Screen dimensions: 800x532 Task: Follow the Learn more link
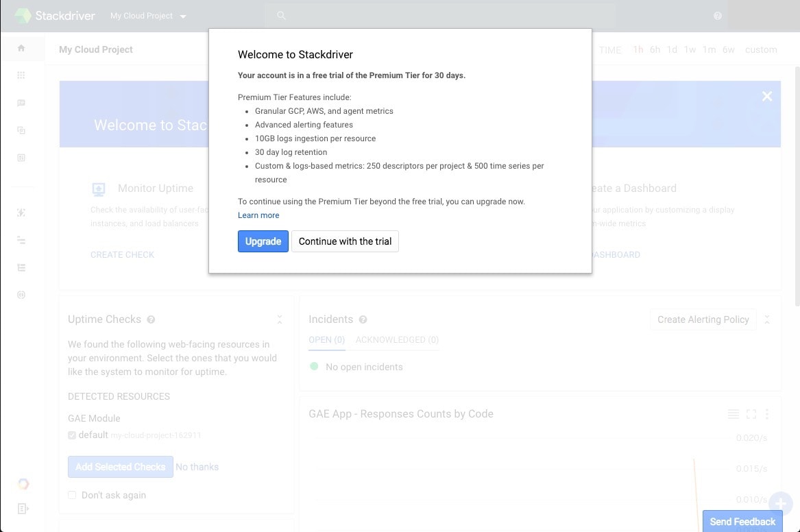258,215
